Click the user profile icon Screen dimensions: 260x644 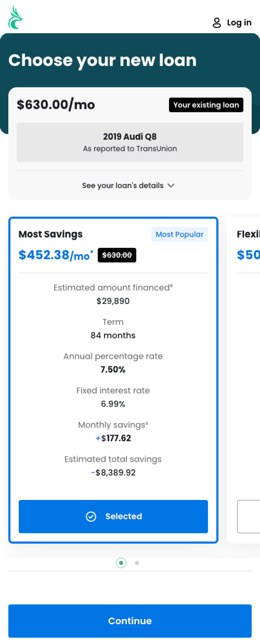click(217, 23)
